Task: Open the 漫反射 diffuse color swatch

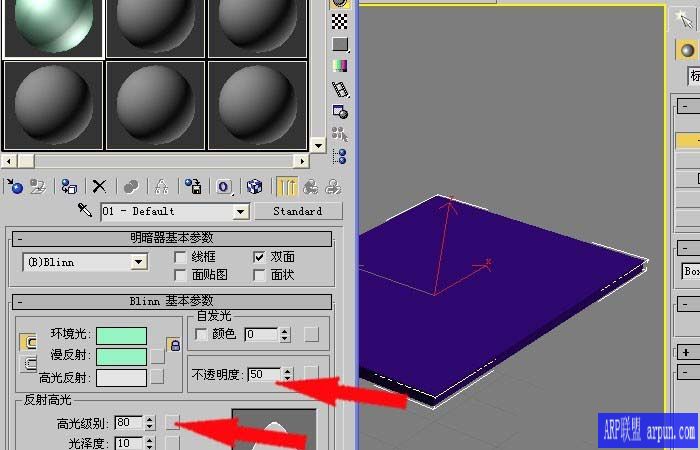Action: 121,357
